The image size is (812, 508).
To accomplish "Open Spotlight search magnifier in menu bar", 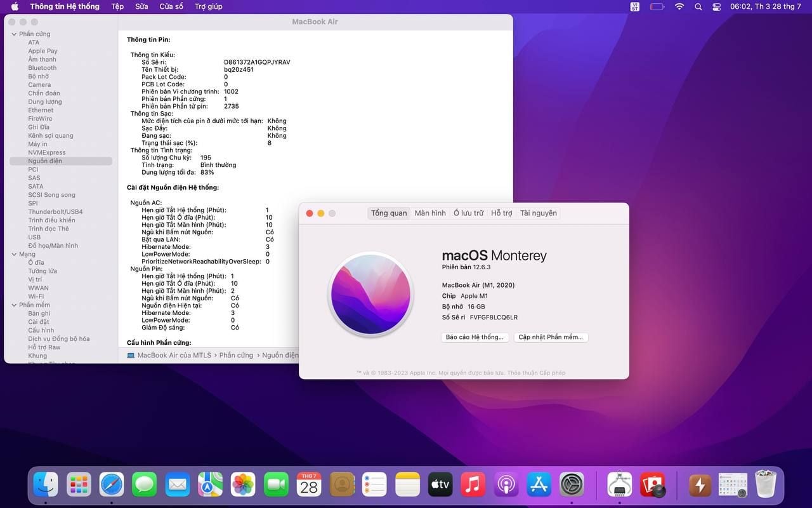I will pos(698,6).
